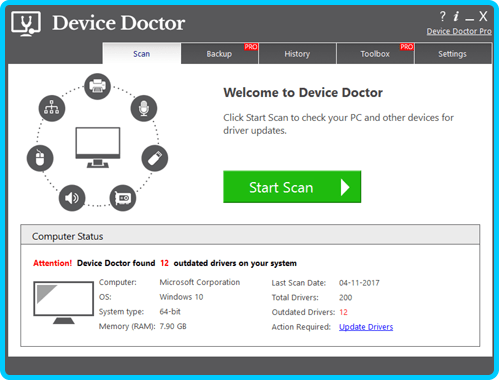Follow the Update Drivers link

(366, 327)
